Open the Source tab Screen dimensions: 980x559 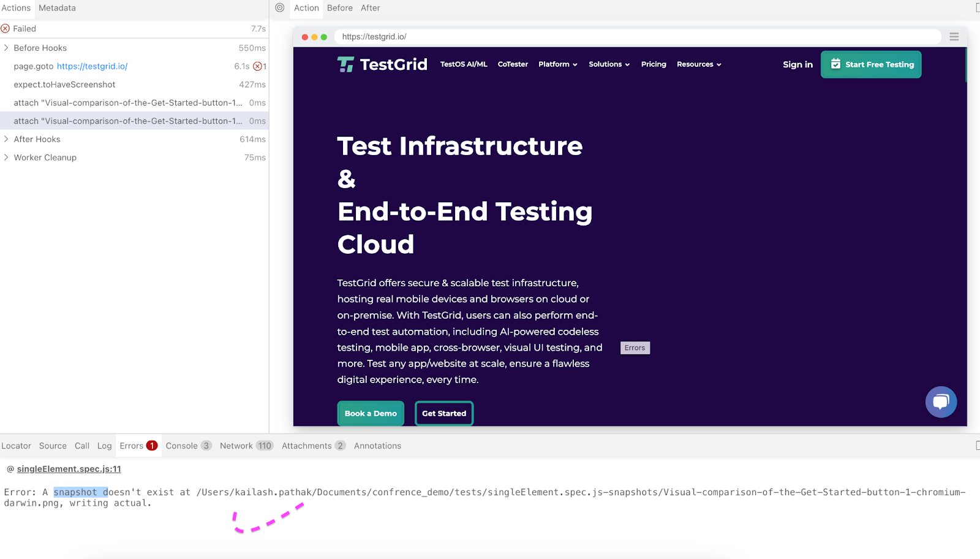click(53, 446)
